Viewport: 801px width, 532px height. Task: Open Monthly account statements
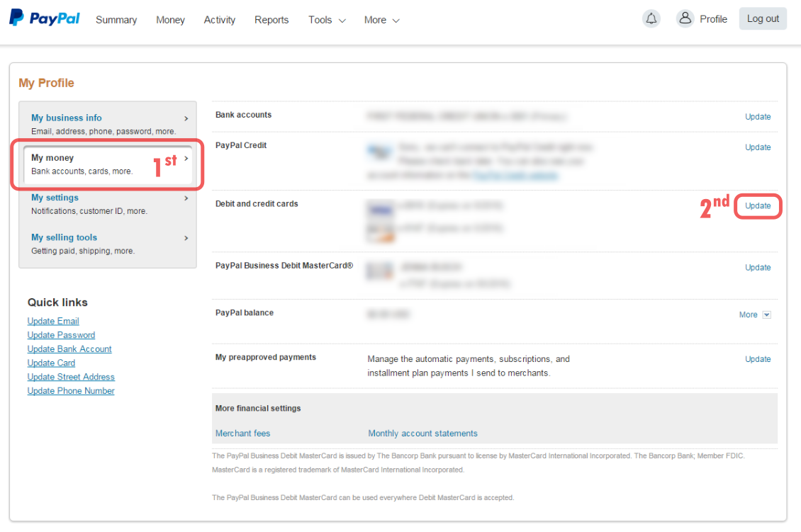pos(422,434)
